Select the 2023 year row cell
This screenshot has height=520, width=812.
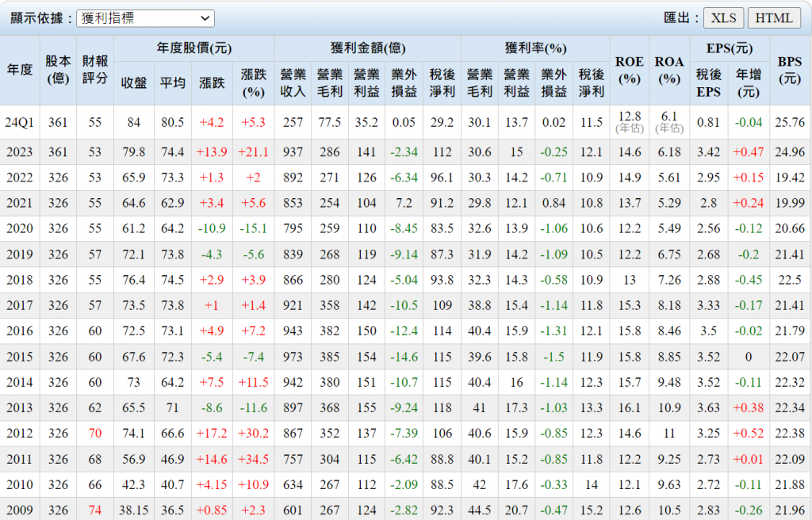pyautogui.click(x=20, y=151)
